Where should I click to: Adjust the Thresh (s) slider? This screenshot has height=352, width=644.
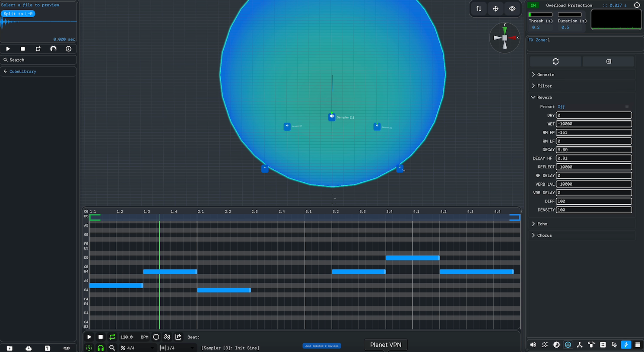tap(540, 15)
